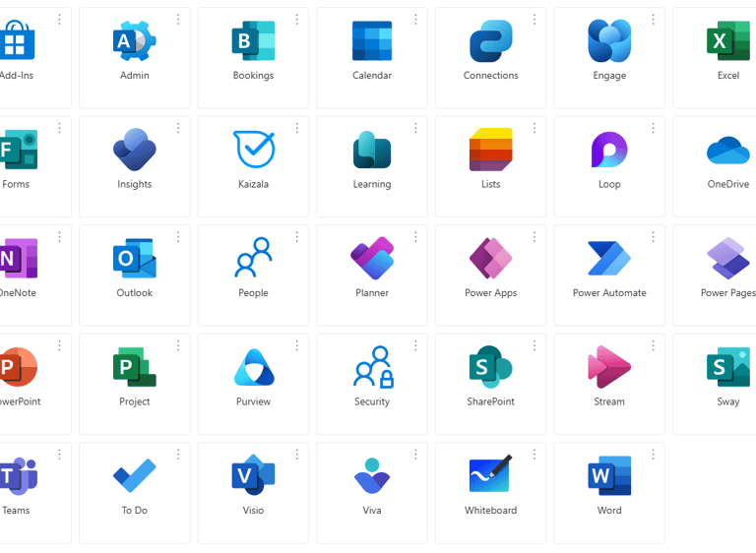This screenshot has height=553, width=756.
Task: Open the Security app icon
Action: [x=373, y=367]
